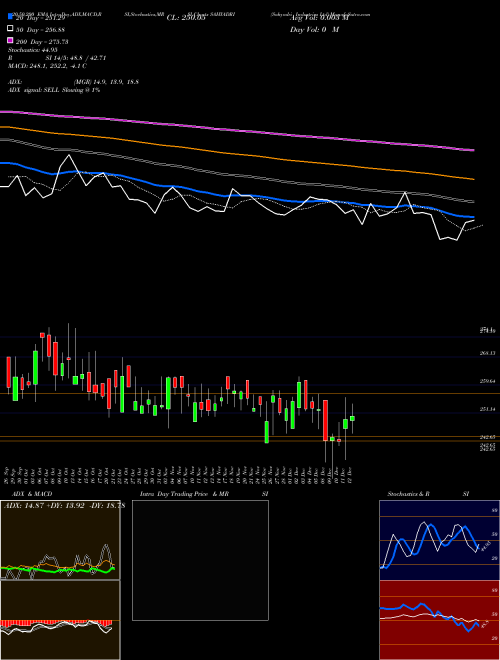Click the 'ADX signal: SELL Slowing @ 1%' line
500x660 pixels.
pyautogui.click(x=54, y=90)
